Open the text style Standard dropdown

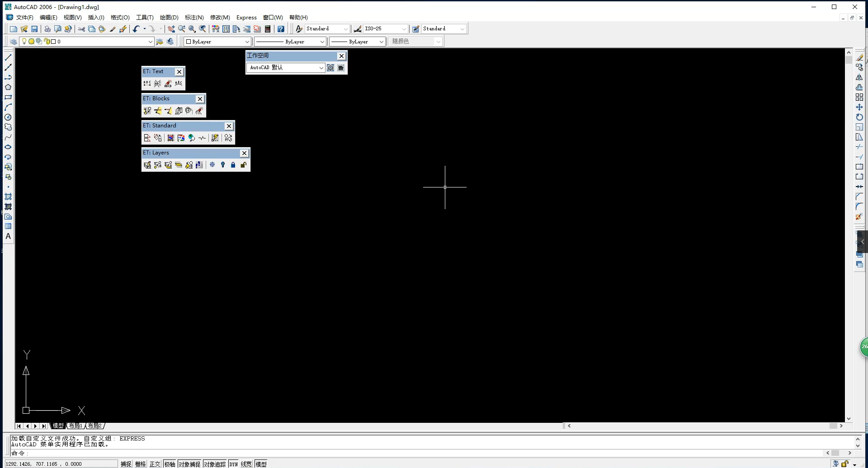327,29
